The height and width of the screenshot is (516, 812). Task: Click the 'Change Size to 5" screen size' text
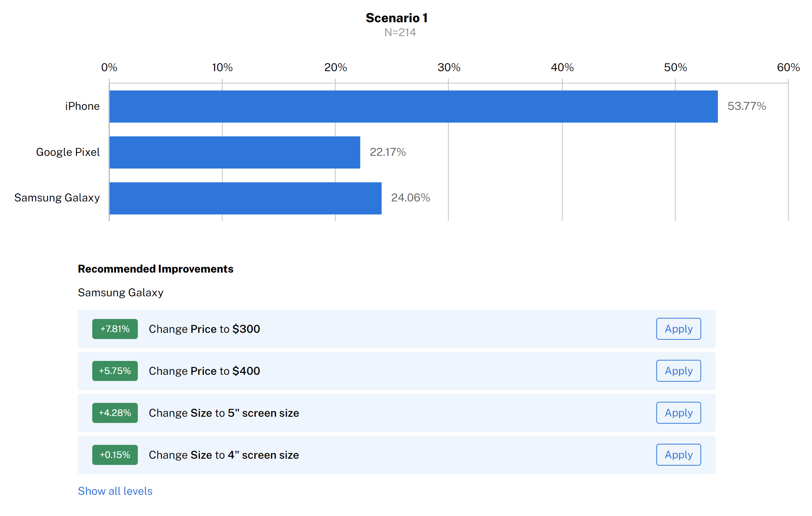click(x=224, y=413)
